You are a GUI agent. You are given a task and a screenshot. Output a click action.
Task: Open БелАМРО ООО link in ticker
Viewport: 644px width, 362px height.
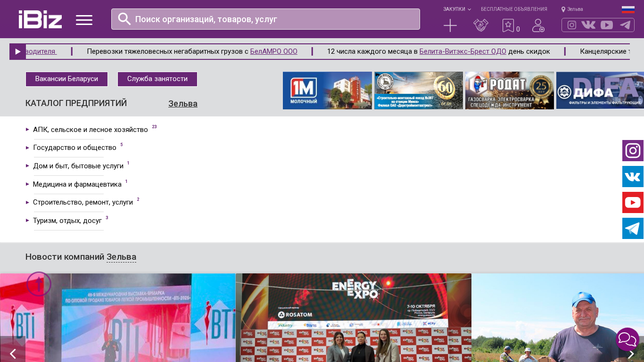coord(273,51)
